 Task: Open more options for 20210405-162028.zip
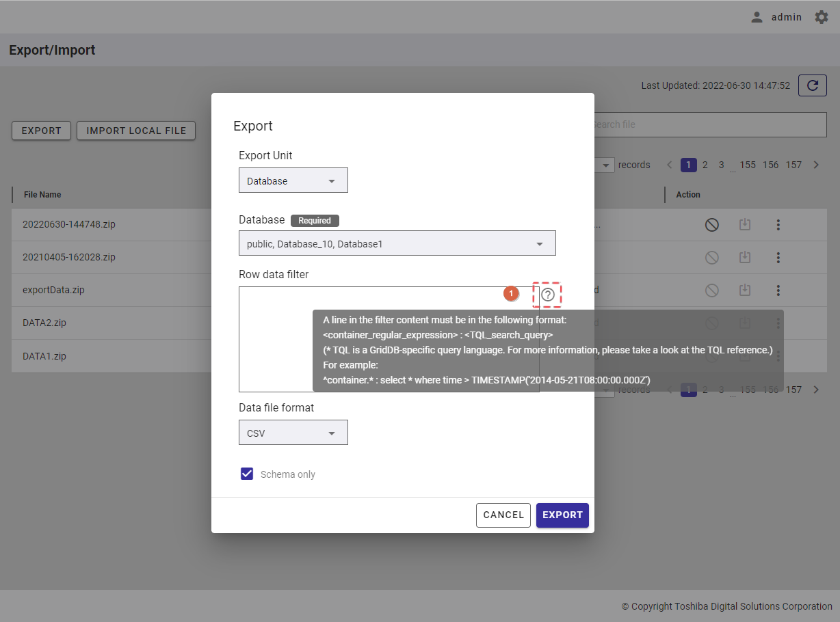778,258
